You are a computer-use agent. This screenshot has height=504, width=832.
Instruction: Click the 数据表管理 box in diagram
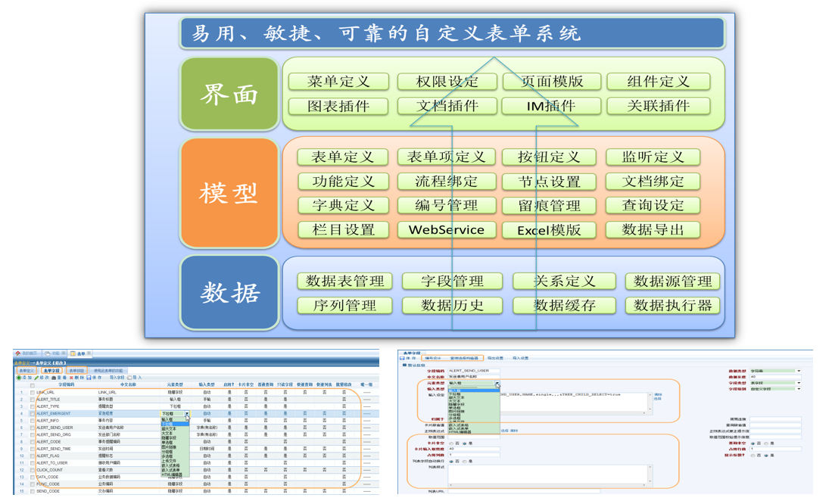[345, 282]
